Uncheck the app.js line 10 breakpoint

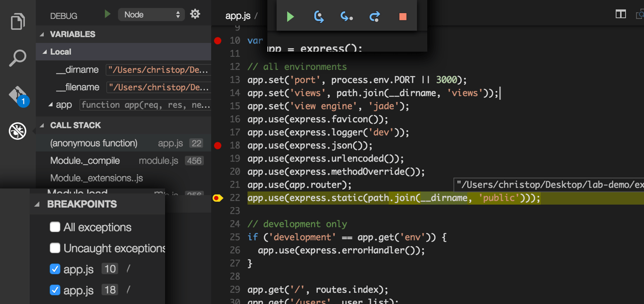pos(55,269)
